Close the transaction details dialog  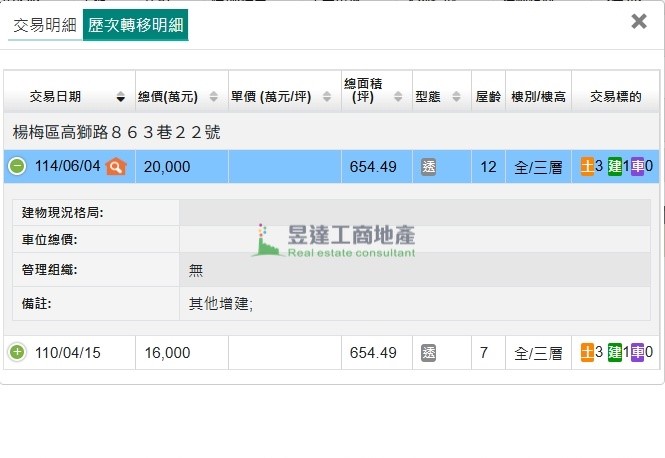click(x=639, y=22)
